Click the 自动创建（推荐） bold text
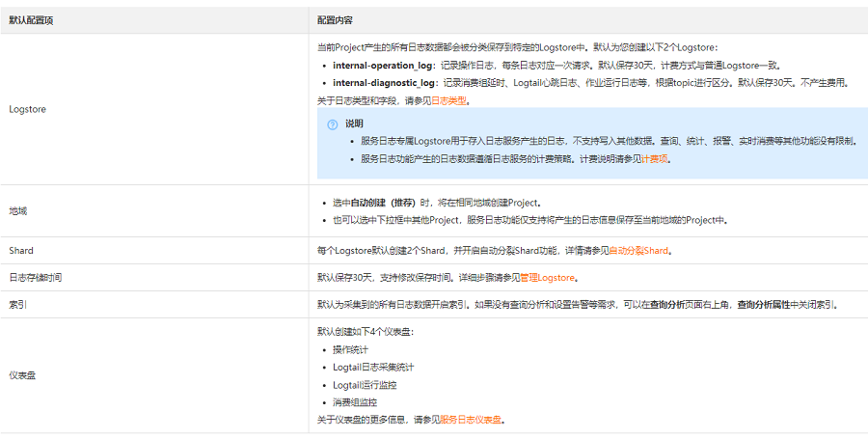The height and width of the screenshot is (439, 868). 383,203
